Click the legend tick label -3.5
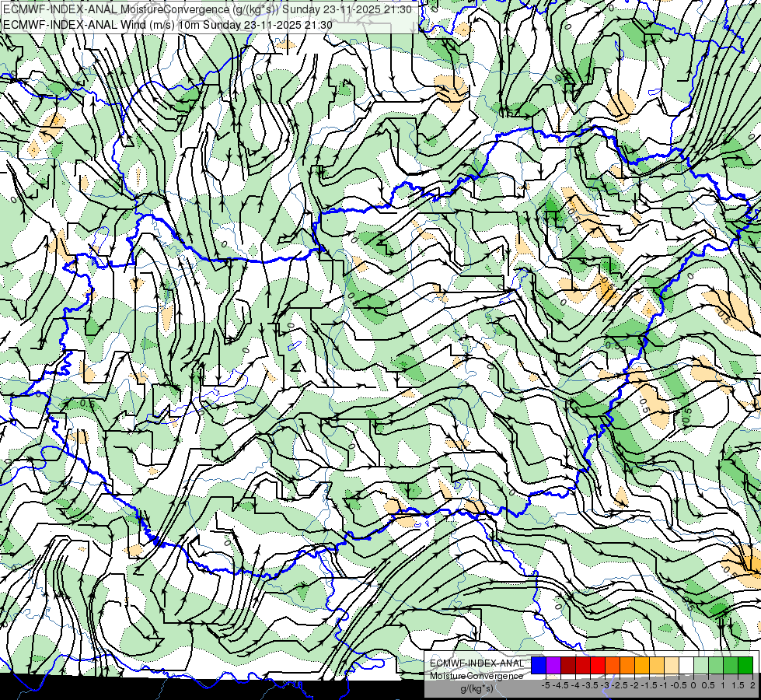Viewport: 761px width, 700px height. coord(590,685)
